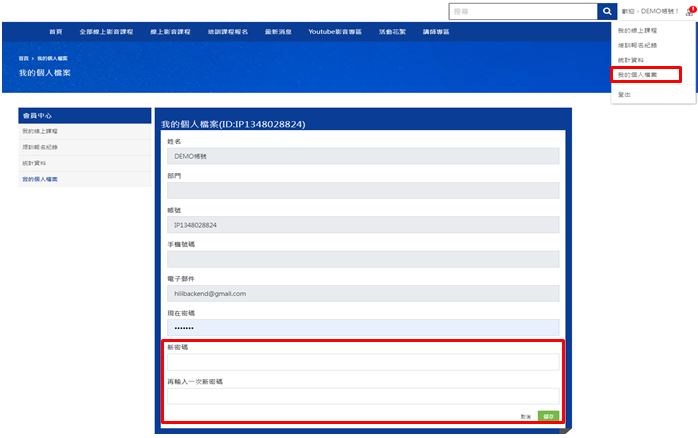Click the 取消 button beside 儲存

[x=525, y=415]
